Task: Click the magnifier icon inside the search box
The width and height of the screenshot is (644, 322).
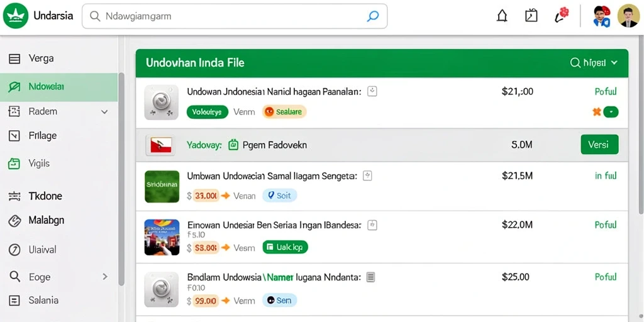Action: 95,16
